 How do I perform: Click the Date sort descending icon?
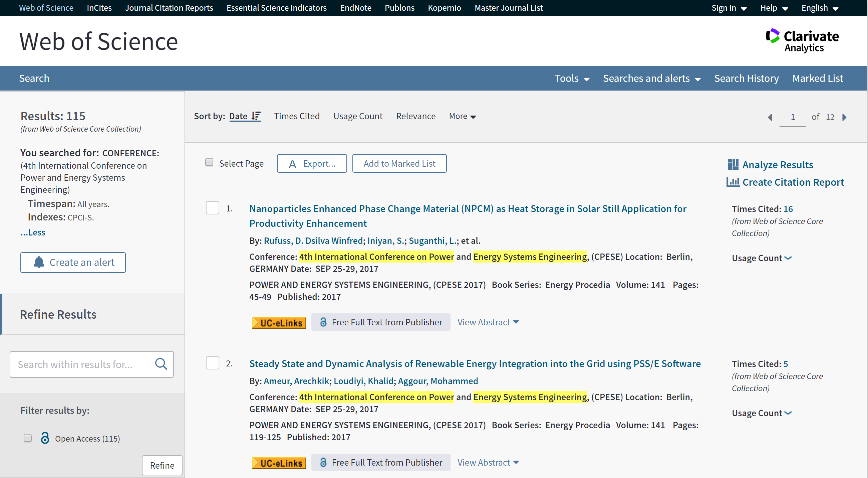point(256,116)
